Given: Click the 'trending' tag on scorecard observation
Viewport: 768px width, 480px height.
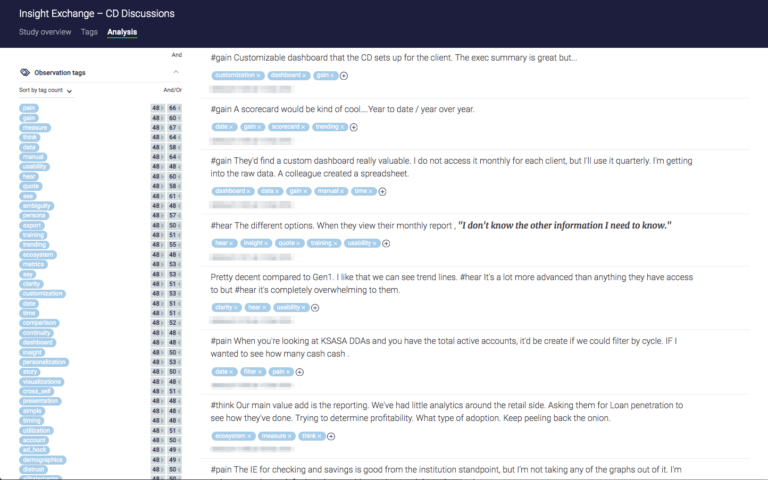Looking at the screenshot, I should pyautogui.click(x=325, y=127).
